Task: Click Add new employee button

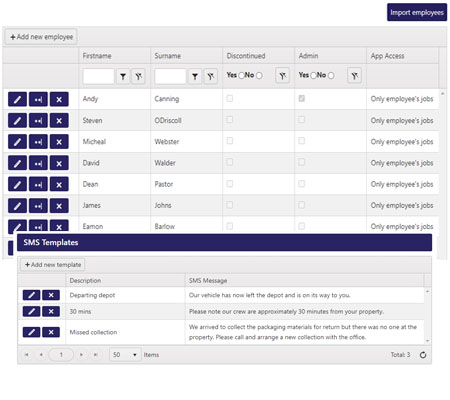Action: click(41, 37)
